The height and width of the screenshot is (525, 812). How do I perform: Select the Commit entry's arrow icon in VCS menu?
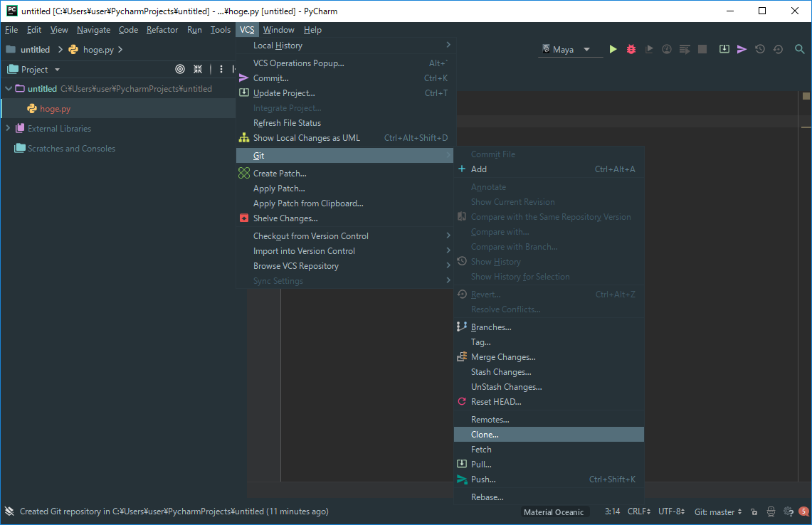[x=244, y=78]
